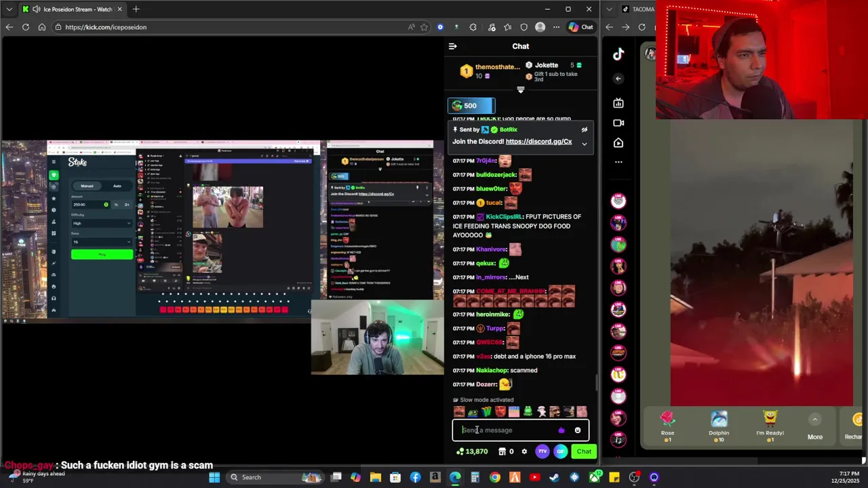Open TikTok sidebar video camera icon
The image size is (868, 488).
click(618, 123)
